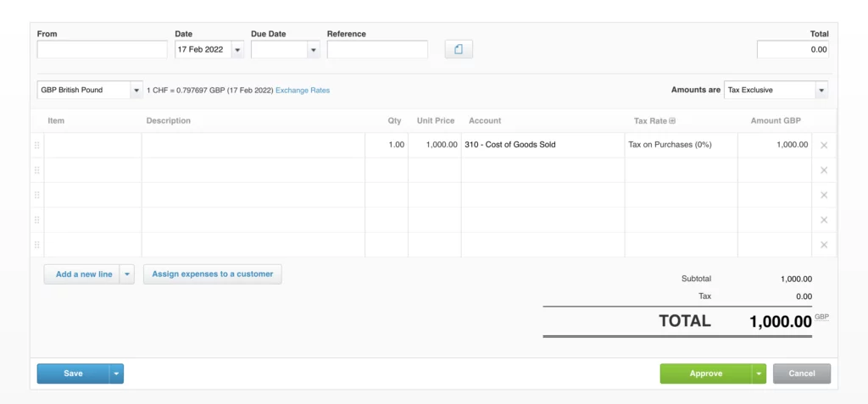Open the Approve button dropdown arrow
The width and height of the screenshot is (868, 404).
pos(759,374)
